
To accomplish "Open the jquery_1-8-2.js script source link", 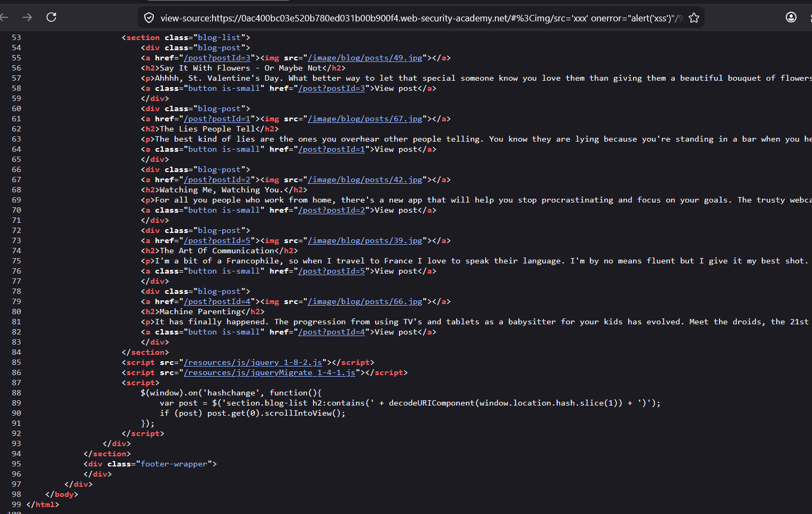I will pyautogui.click(x=253, y=362).
